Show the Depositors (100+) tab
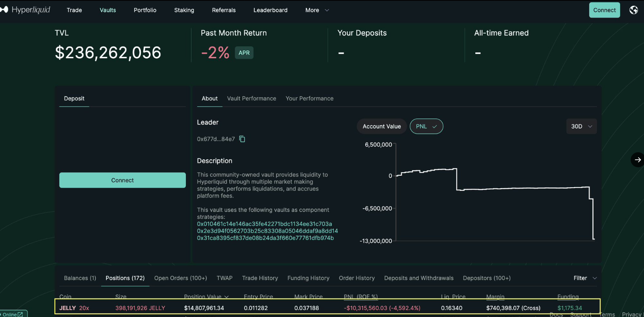This screenshot has height=317, width=644. click(487, 278)
